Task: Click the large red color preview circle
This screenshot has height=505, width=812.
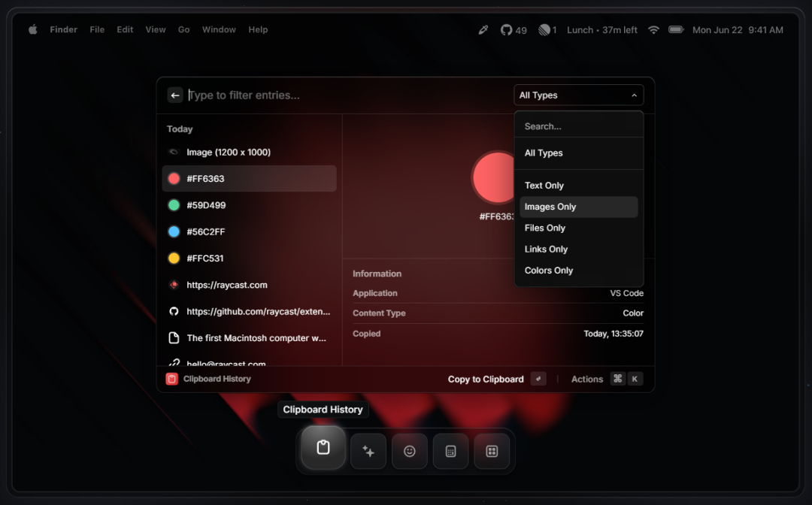Action: click(493, 177)
